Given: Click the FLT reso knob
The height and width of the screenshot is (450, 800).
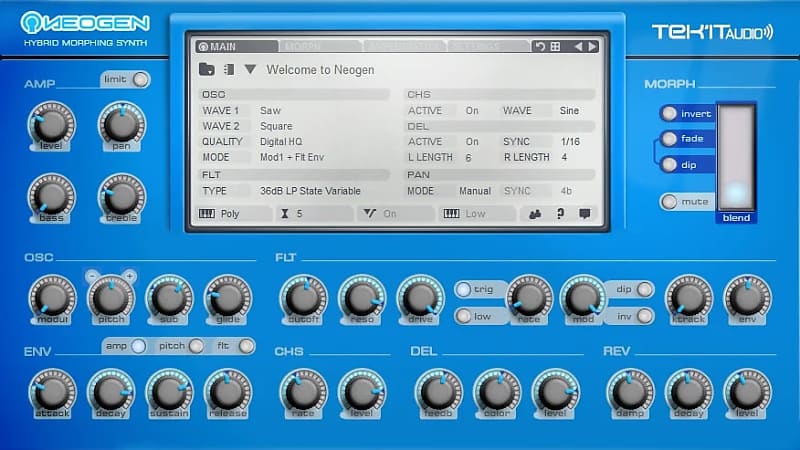Looking at the screenshot, I should point(362,298).
